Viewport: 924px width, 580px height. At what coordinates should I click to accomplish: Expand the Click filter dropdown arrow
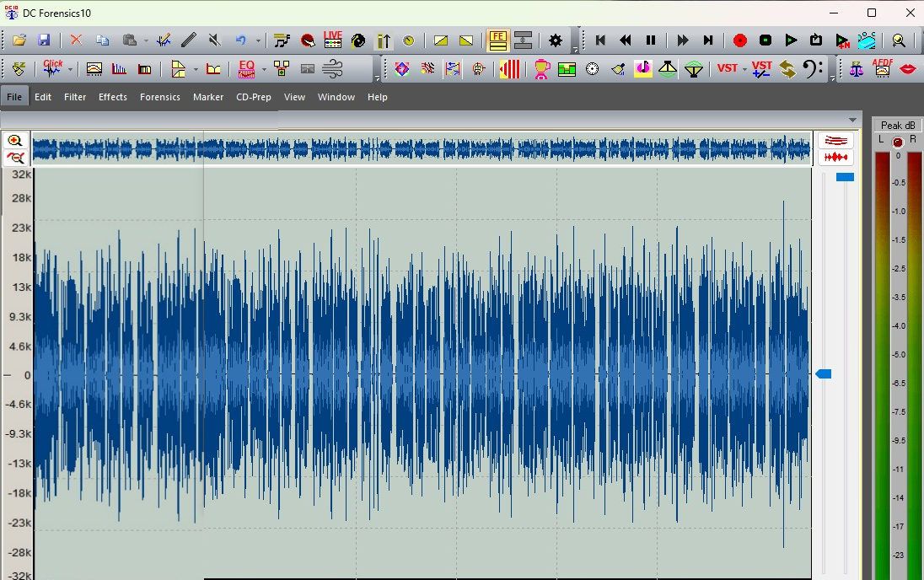tap(70, 70)
